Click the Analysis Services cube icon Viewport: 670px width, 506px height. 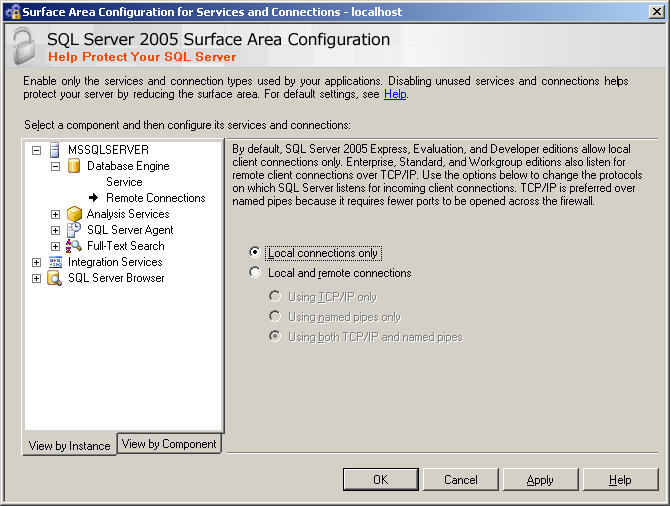click(74, 214)
